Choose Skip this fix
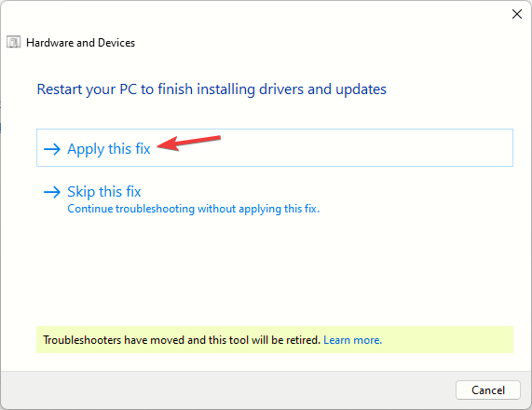 point(103,192)
